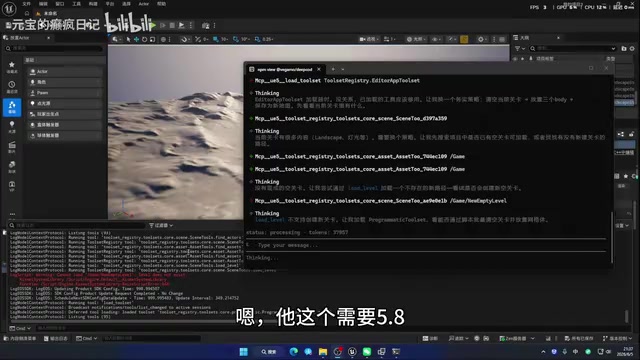Select the Pawn item in Place Actors

(64, 93)
